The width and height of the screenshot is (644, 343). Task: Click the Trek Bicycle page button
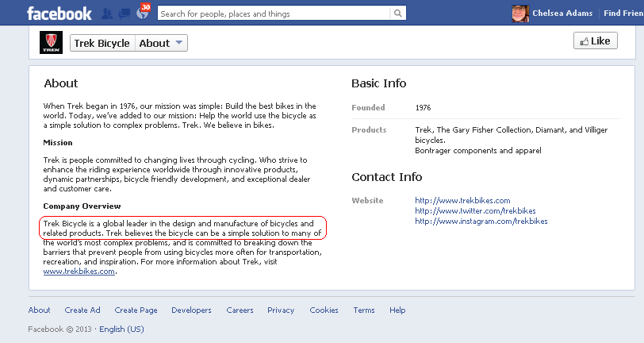point(102,43)
